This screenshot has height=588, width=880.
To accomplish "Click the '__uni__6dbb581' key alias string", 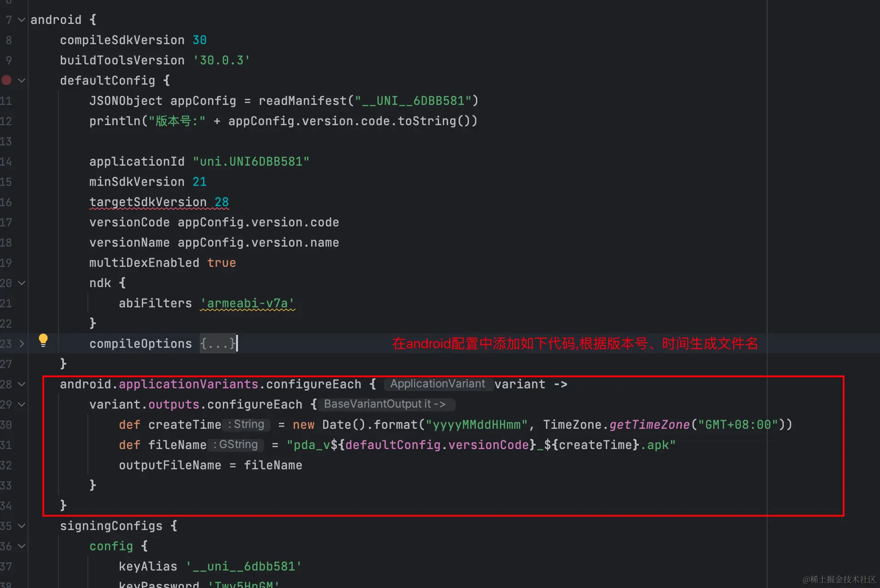I will tap(243, 566).
